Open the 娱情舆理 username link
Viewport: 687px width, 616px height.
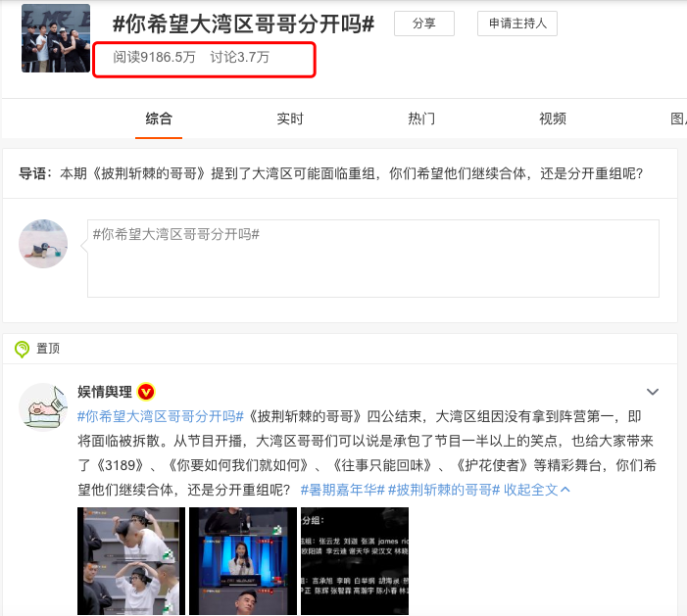tap(105, 392)
